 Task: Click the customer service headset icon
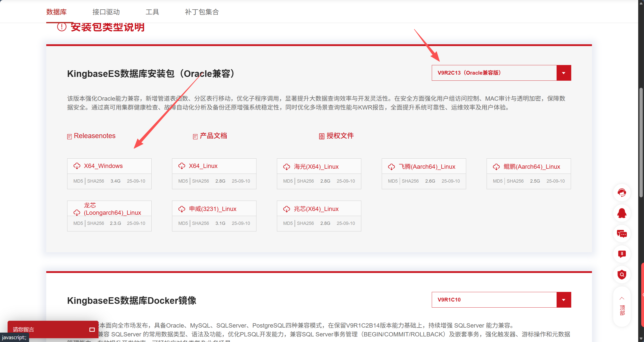pos(622,193)
